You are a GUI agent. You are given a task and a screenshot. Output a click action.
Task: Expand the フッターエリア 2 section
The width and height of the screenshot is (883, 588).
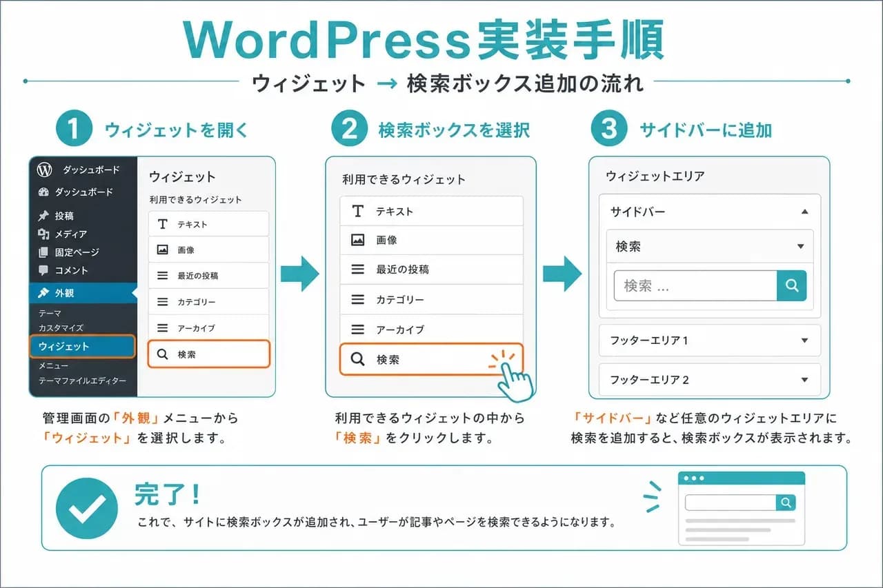coord(710,380)
